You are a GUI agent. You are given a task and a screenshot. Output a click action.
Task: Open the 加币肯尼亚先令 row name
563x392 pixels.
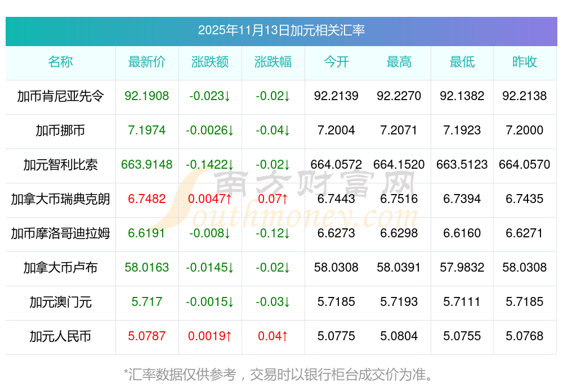click(x=60, y=96)
